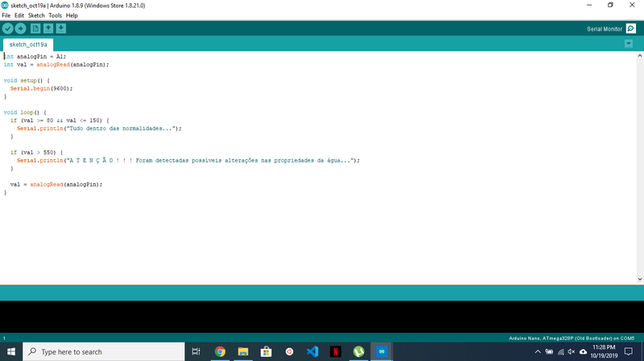Screen dimensions: 644x361
Task: Open the Serial Monitor magnifier icon
Action: point(631,29)
